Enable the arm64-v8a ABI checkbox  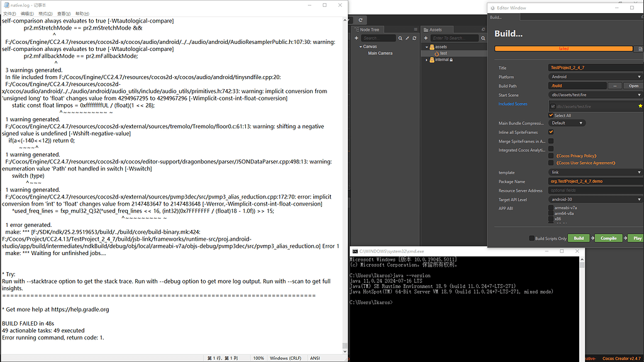coord(551,214)
